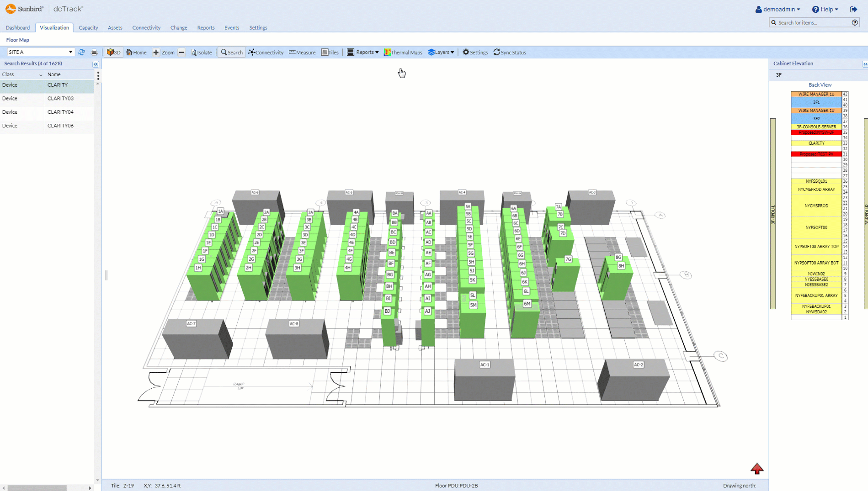Screen dimensions: 868x491
Task: Click the print floor map icon
Action: pos(94,53)
